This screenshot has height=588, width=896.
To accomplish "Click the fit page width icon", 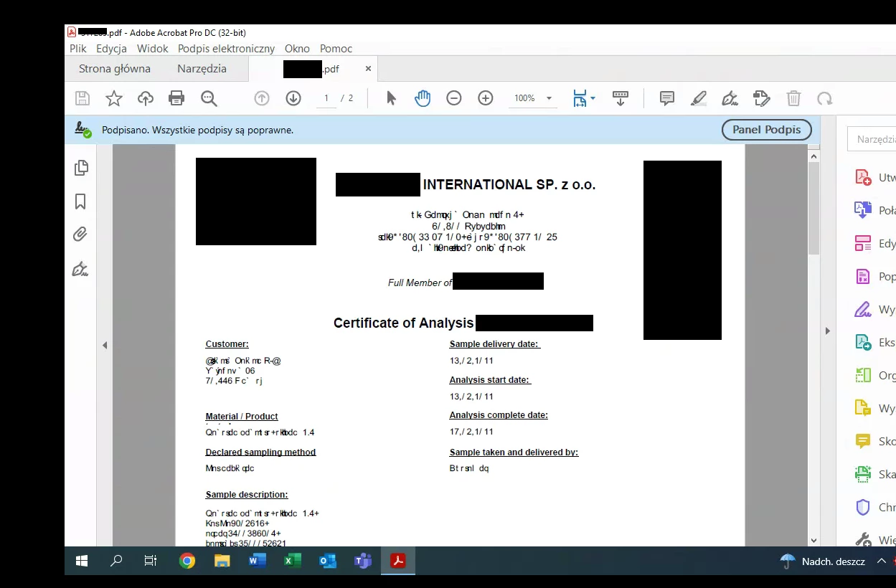I will [580, 98].
